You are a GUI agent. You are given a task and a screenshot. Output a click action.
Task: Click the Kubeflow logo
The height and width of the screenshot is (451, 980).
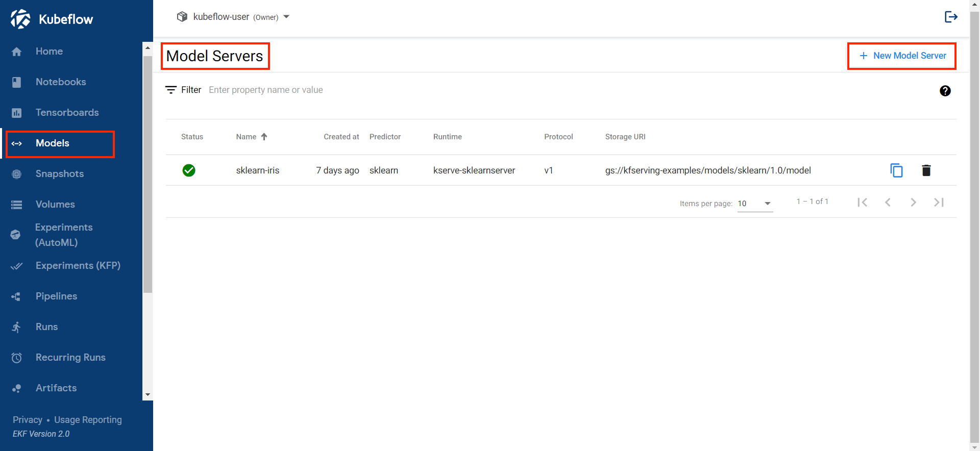pyautogui.click(x=52, y=19)
